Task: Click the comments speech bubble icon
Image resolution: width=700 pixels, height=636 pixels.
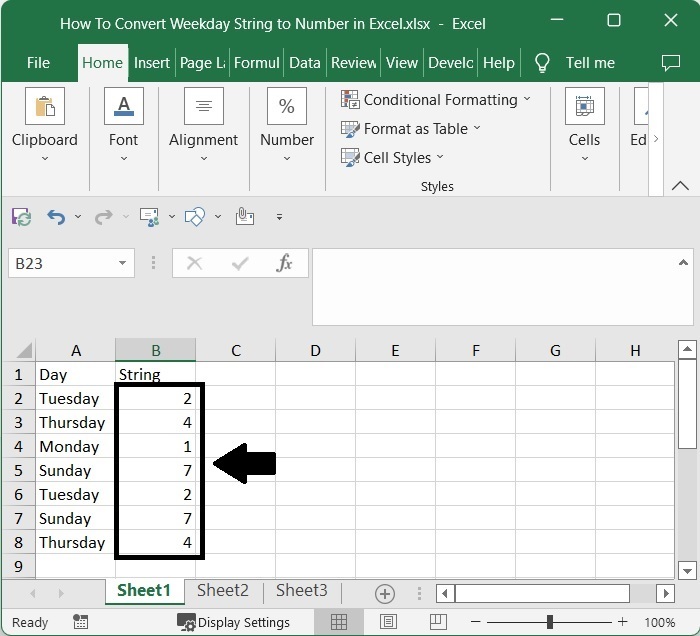Action: point(671,62)
